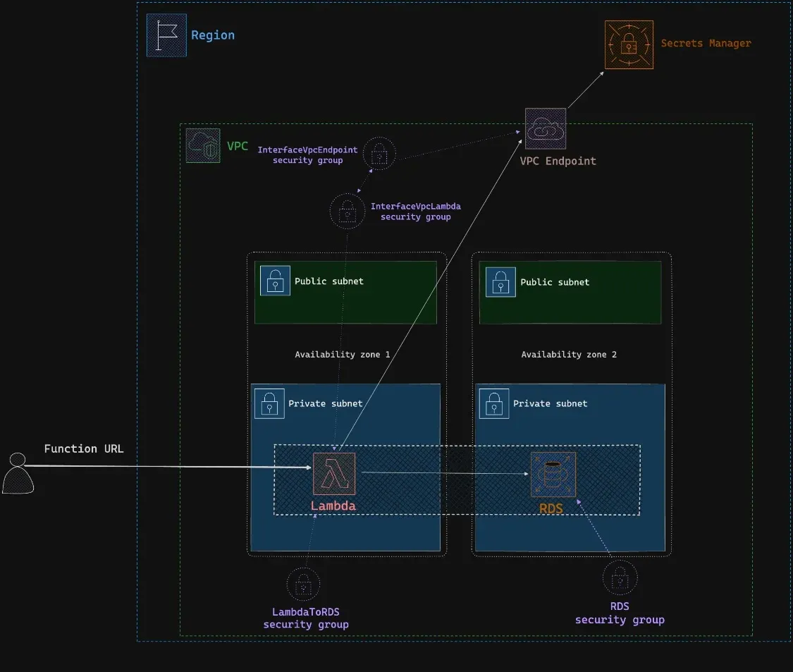Select the LambdaToRDS security group lock icon
Screen dimensions: 793x672
click(x=303, y=585)
